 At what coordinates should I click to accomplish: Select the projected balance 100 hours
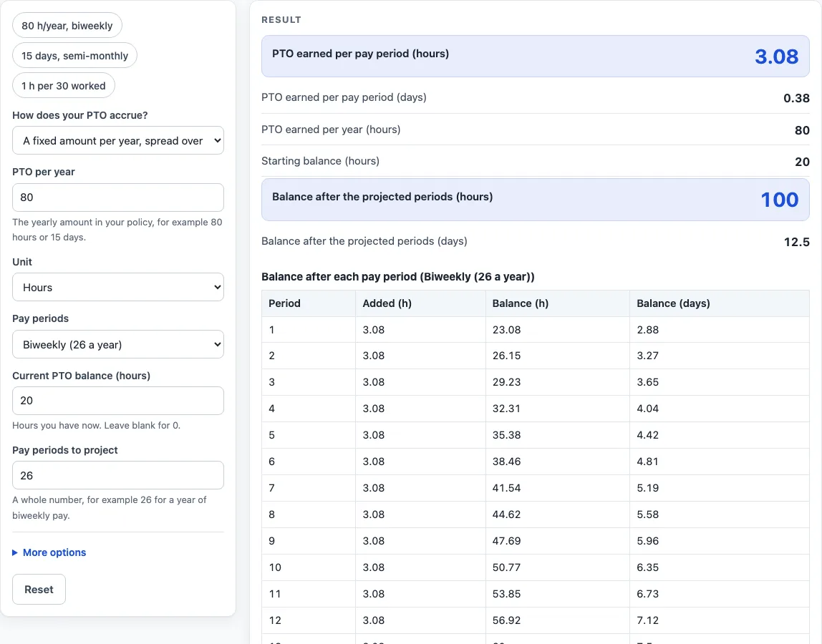pos(780,200)
